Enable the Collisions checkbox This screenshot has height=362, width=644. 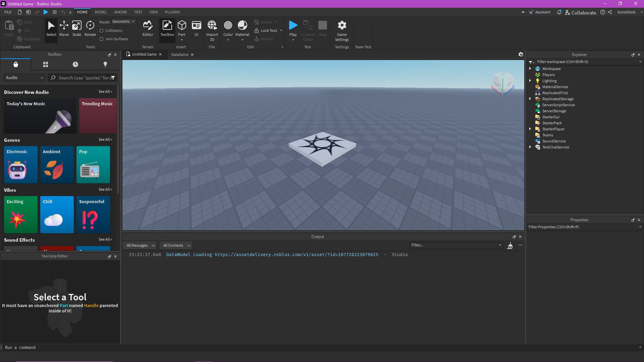[x=102, y=31]
